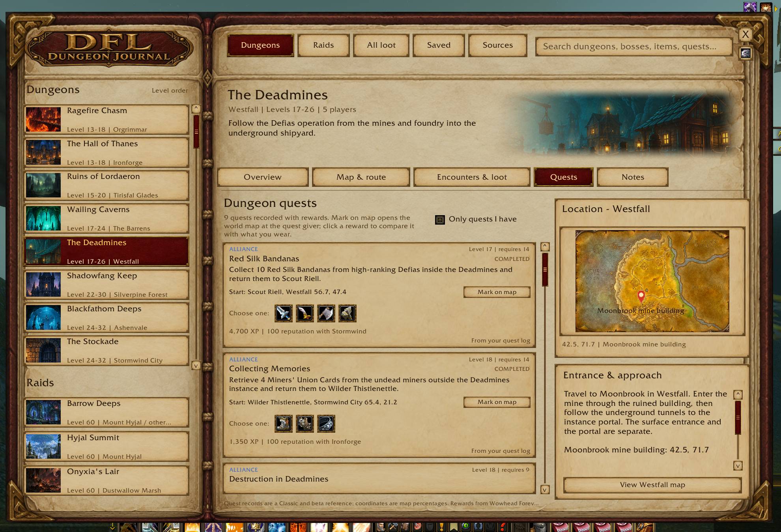Click the 42.5, 71.7 Moonbrook coordinates caption
The width and height of the screenshot is (781, 532).
(x=624, y=344)
